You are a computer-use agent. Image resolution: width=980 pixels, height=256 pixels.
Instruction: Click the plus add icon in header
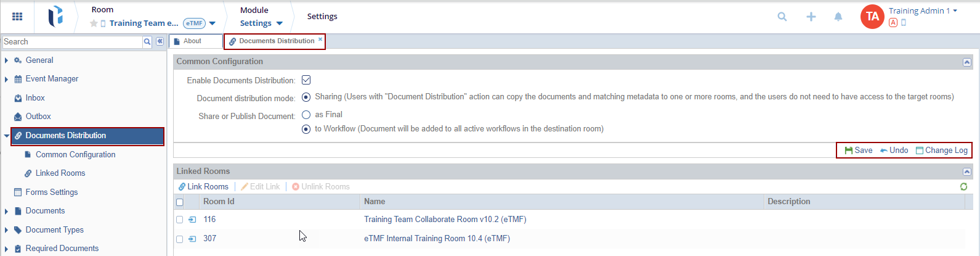811,17
